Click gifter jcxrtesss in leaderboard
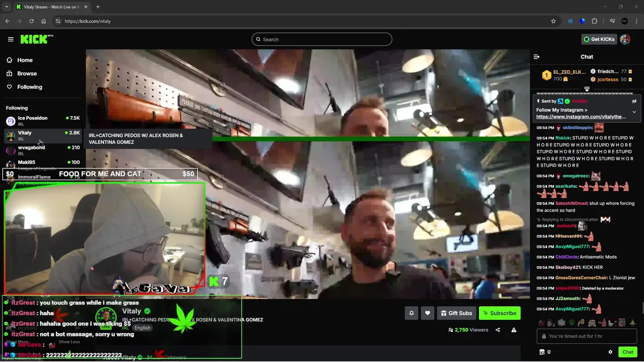644x362 pixels. (x=608, y=79)
